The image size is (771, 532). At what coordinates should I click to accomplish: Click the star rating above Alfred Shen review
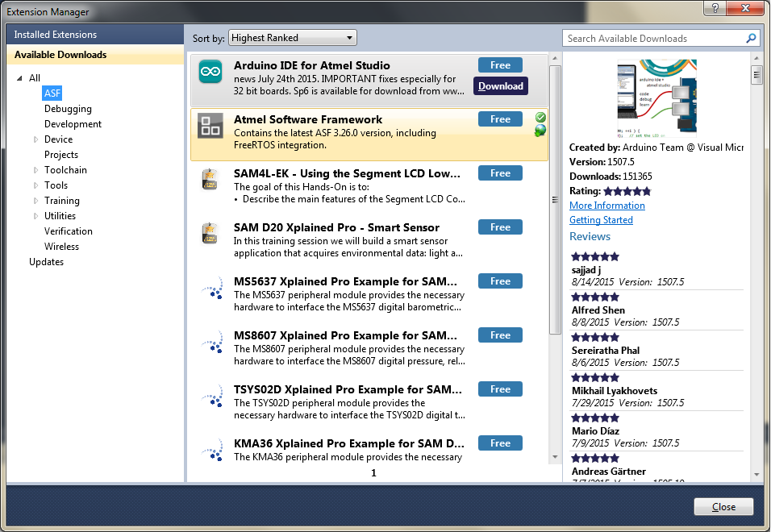click(x=595, y=297)
